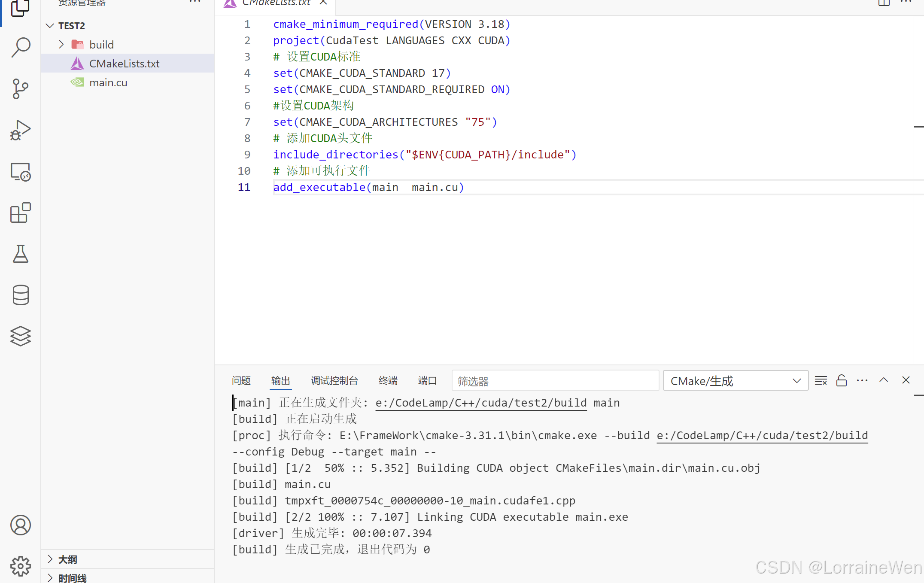Viewport: 924px width, 583px height.
Task: Switch to the 终端 terminal tab
Action: pyautogui.click(x=388, y=381)
